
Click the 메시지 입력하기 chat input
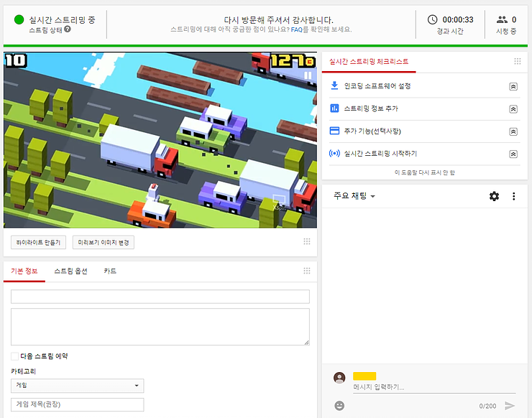click(434, 387)
